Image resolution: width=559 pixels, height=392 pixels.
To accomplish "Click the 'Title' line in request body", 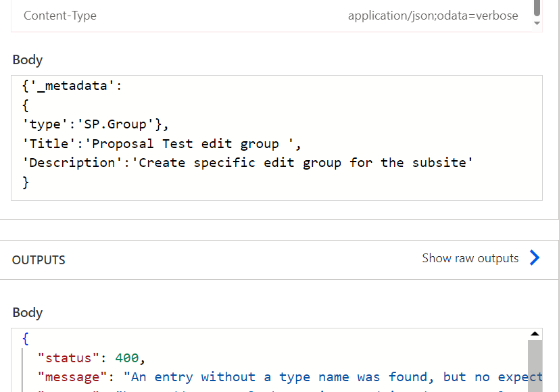I will click(x=162, y=143).
